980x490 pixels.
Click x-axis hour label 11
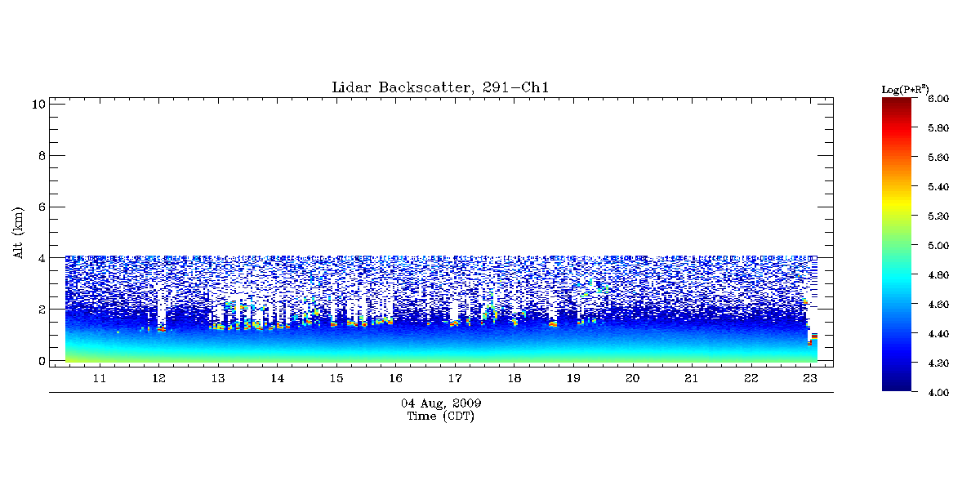coord(100,379)
